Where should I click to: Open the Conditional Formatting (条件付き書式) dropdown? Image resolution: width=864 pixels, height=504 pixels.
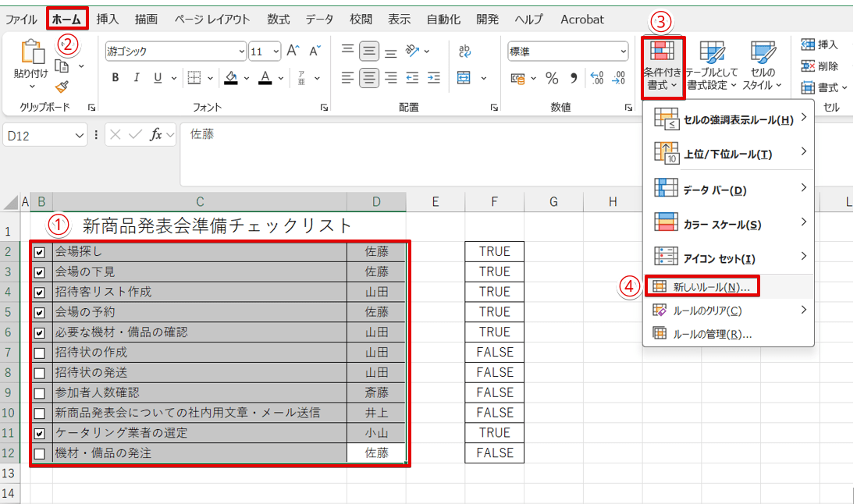[x=663, y=68]
